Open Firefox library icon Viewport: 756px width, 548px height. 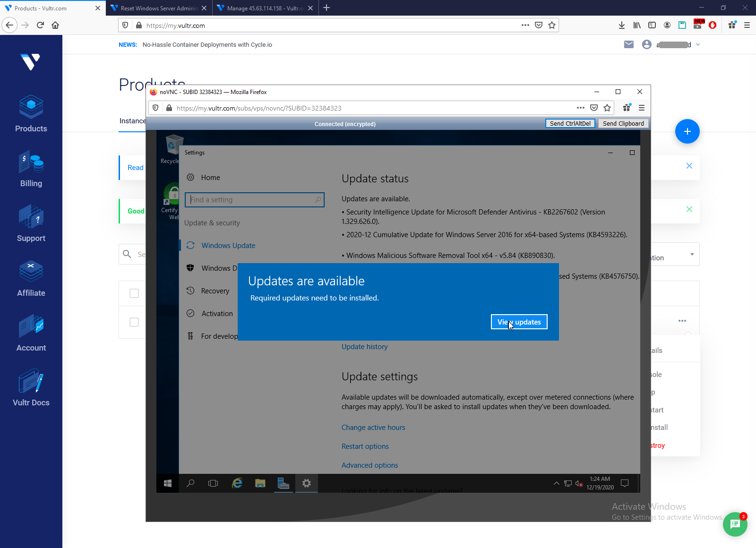point(637,25)
